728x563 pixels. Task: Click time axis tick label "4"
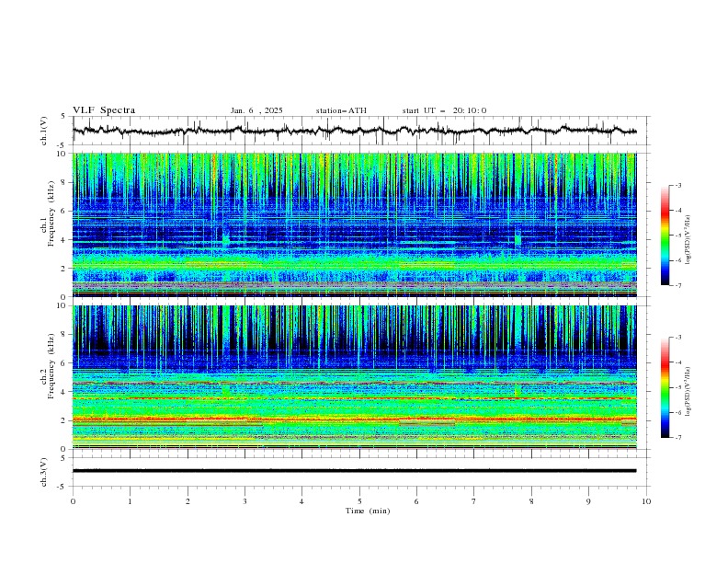[301, 501]
